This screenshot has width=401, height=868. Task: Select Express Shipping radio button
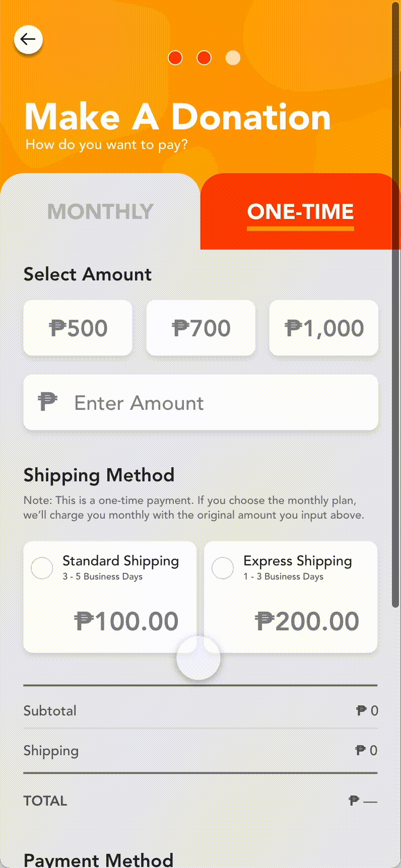tap(223, 568)
